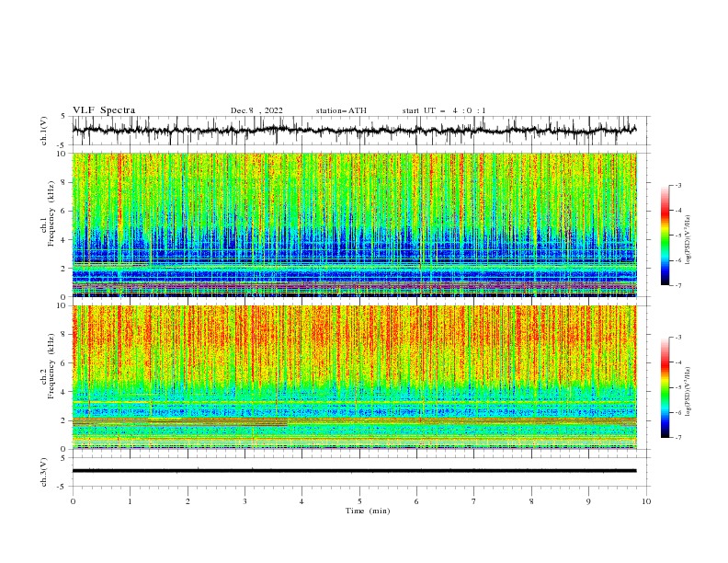Viewport: 728px width, 563px height.
Task: Click the ch.1 color bar "log(PSD)(V²/Hz)" label
Action: pyautogui.click(x=688, y=240)
